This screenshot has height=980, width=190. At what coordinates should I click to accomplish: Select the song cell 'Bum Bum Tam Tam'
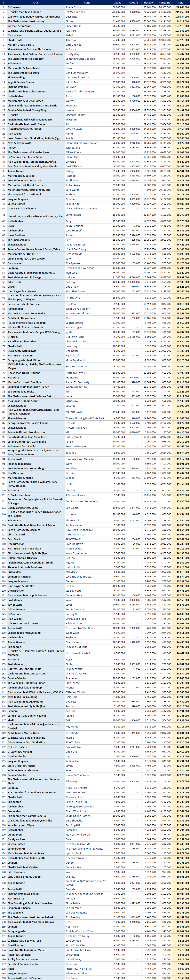(87, 366)
